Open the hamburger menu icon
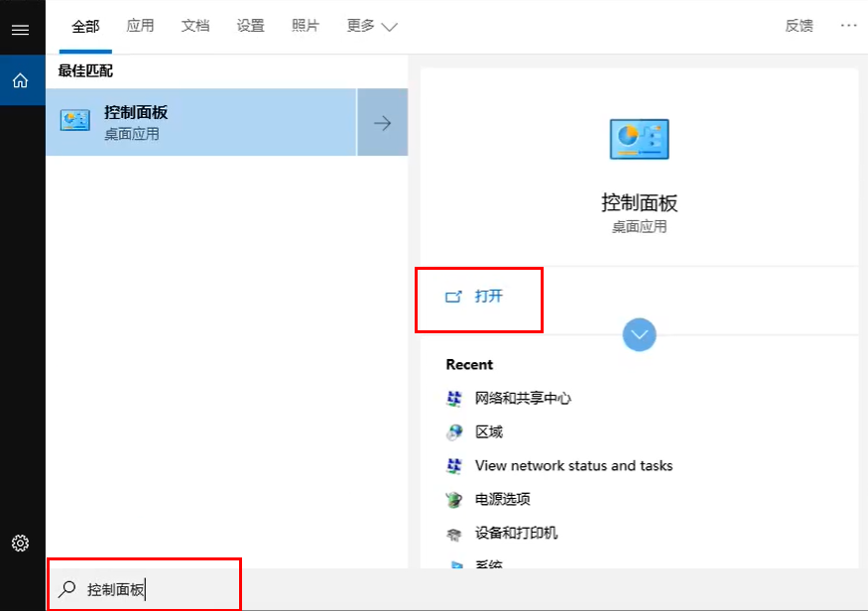The width and height of the screenshot is (868, 611). coord(21,29)
